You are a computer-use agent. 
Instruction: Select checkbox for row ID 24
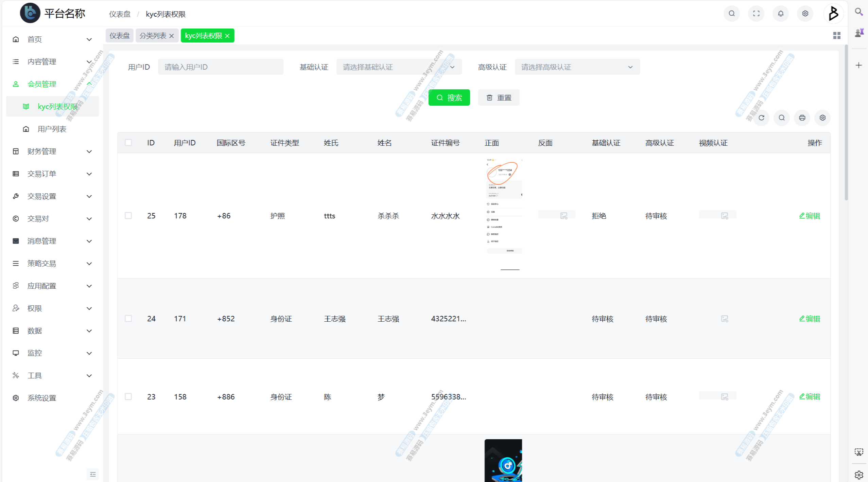128,319
